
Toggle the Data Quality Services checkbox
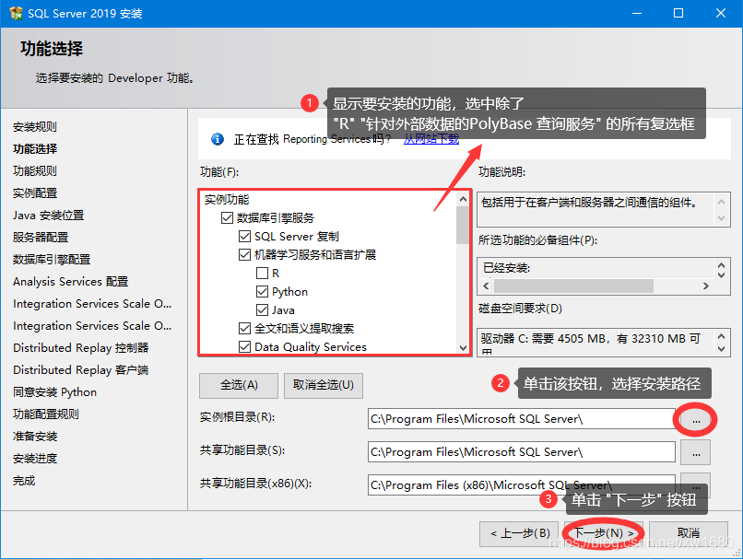(x=244, y=347)
